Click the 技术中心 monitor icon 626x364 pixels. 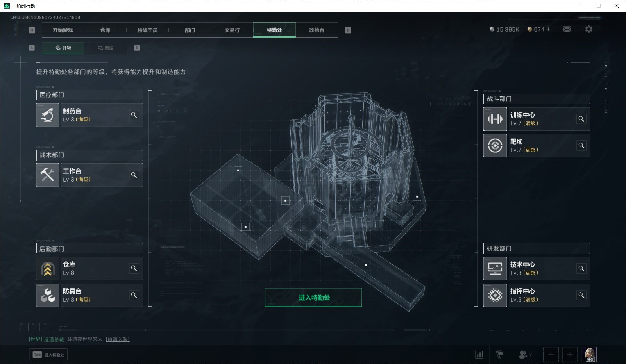click(495, 268)
